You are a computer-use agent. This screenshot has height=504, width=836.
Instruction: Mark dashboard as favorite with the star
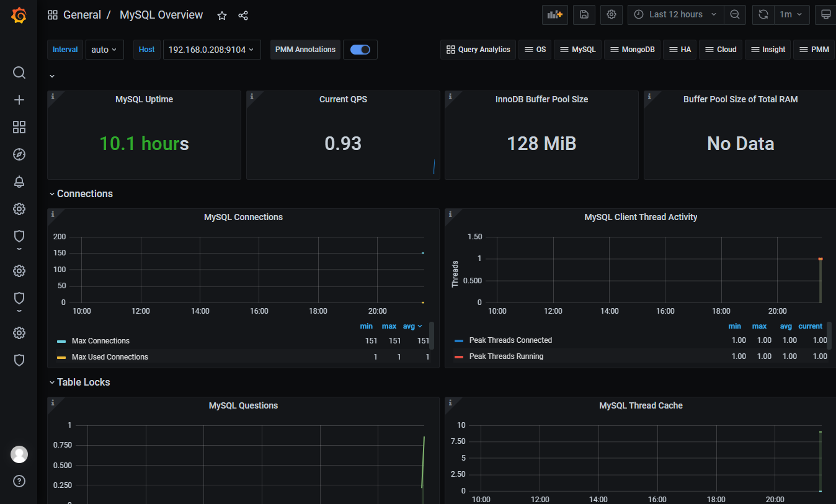[x=222, y=15]
